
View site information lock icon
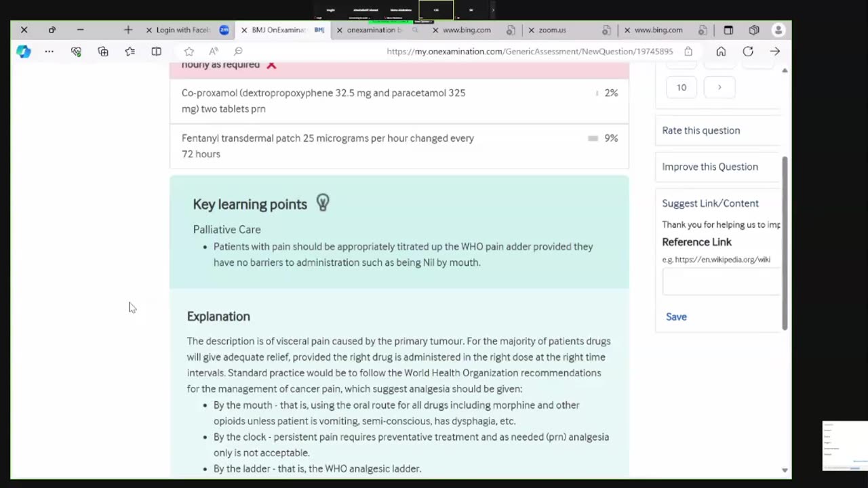(688, 52)
